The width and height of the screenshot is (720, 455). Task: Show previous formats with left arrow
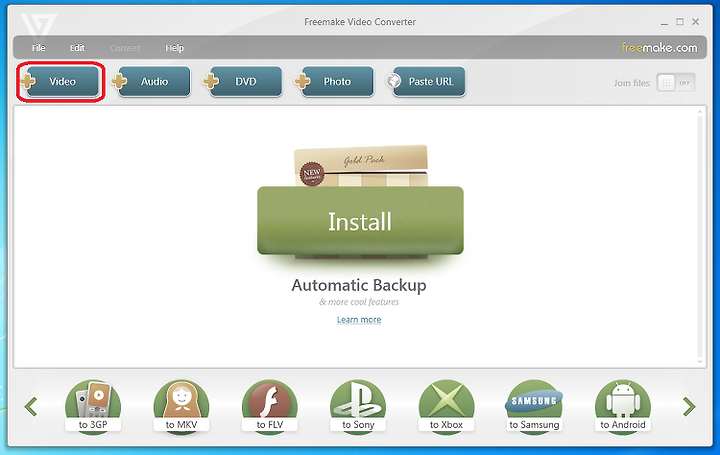click(31, 406)
